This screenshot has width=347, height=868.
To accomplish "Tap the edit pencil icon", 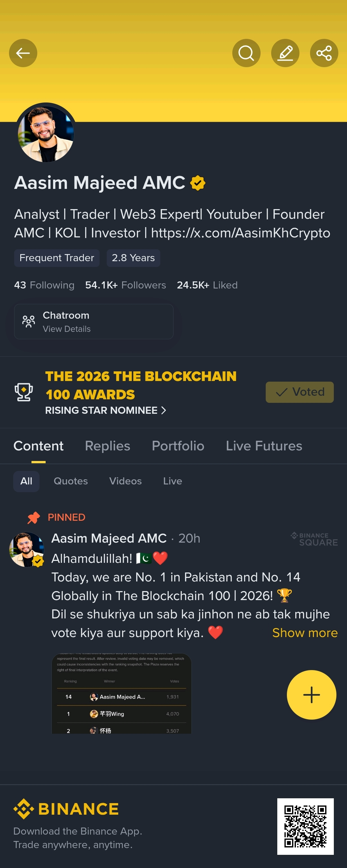I will 285,53.
